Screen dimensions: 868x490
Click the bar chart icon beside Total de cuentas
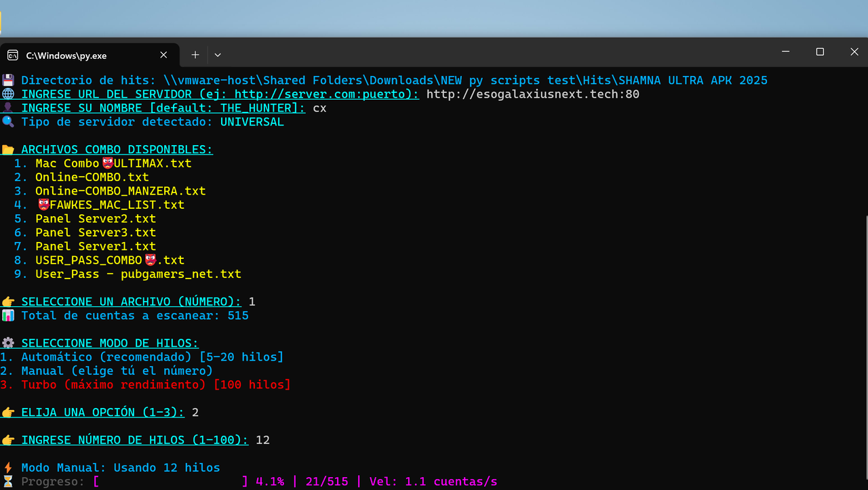point(7,316)
